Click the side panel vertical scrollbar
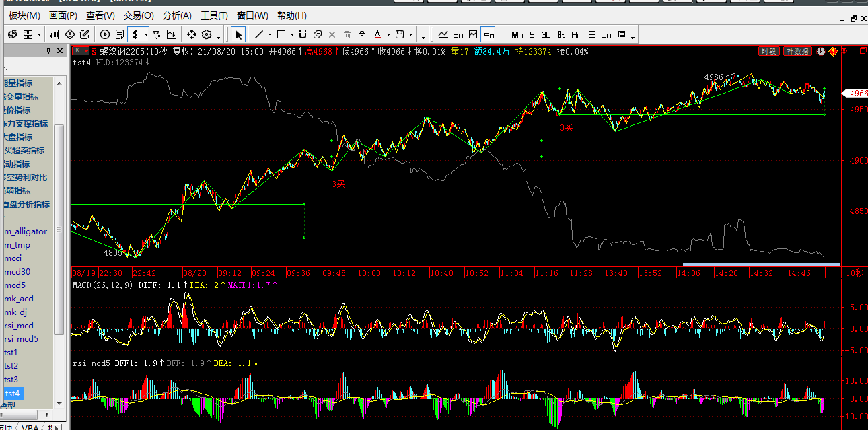This screenshot has height=430, width=868. pyautogui.click(x=59, y=229)
